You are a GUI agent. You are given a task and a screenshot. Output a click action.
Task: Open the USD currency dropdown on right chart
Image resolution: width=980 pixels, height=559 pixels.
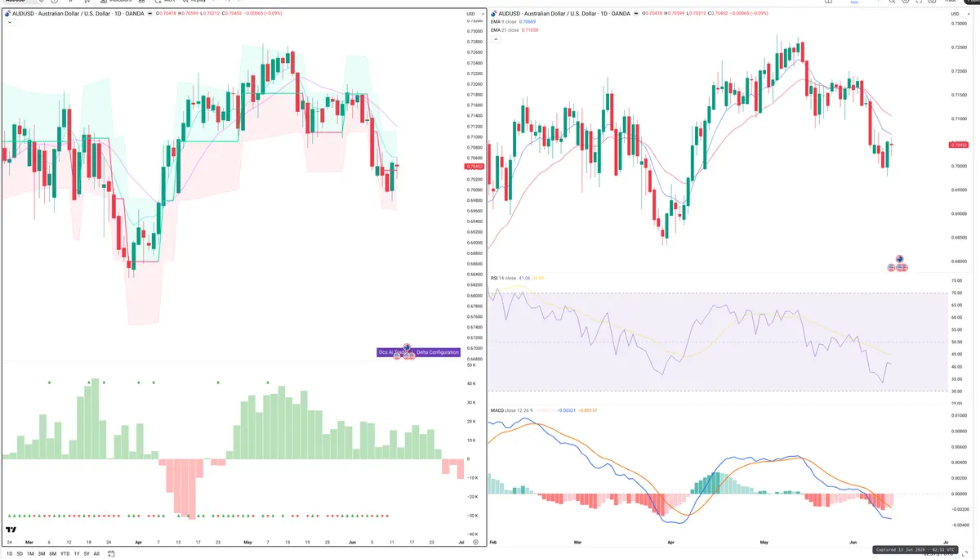[x=960, y=14]
